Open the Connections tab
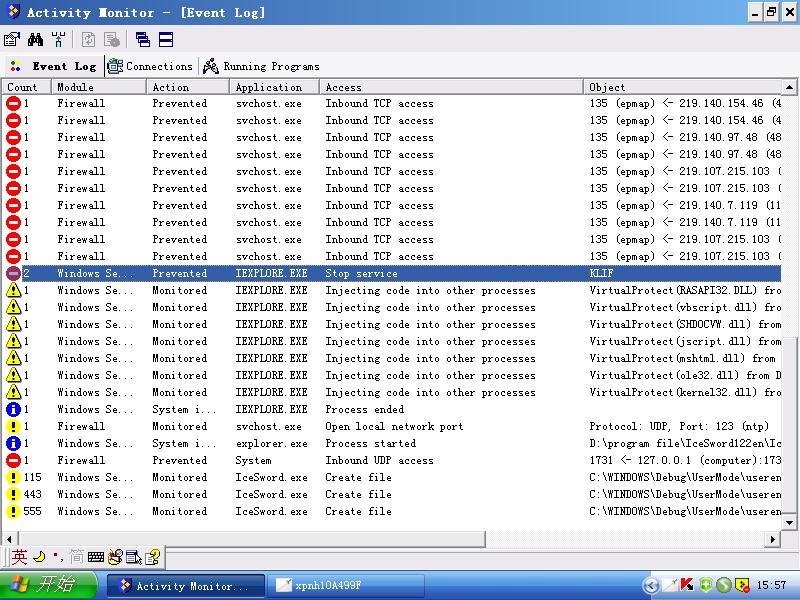Viewport: 800px width, 600px height. point(149,66)
